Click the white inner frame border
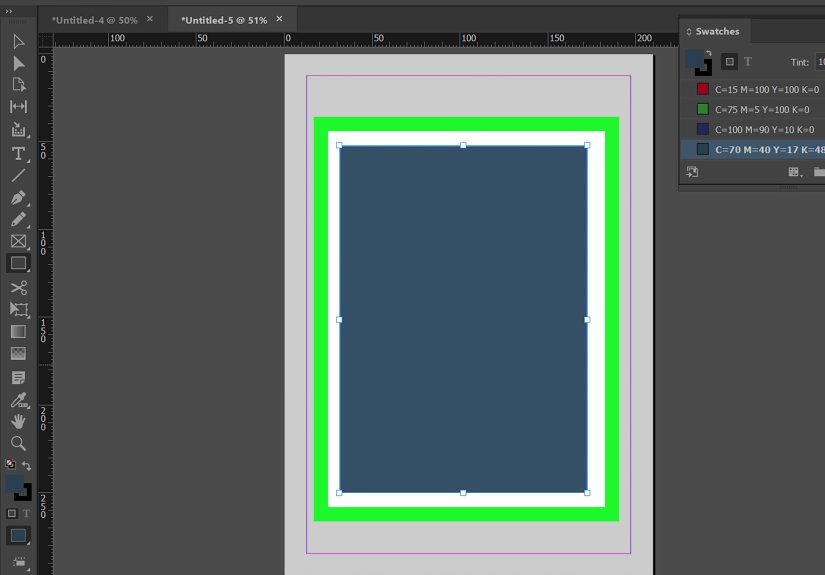This screenshot has height=575, width=825. pyautogui.click(x=466, y=138)
